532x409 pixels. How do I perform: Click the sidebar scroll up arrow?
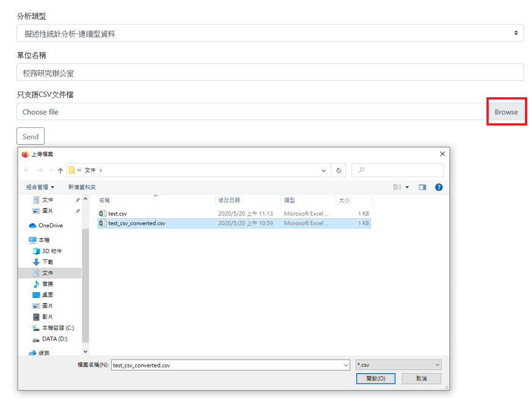[86, 199]
